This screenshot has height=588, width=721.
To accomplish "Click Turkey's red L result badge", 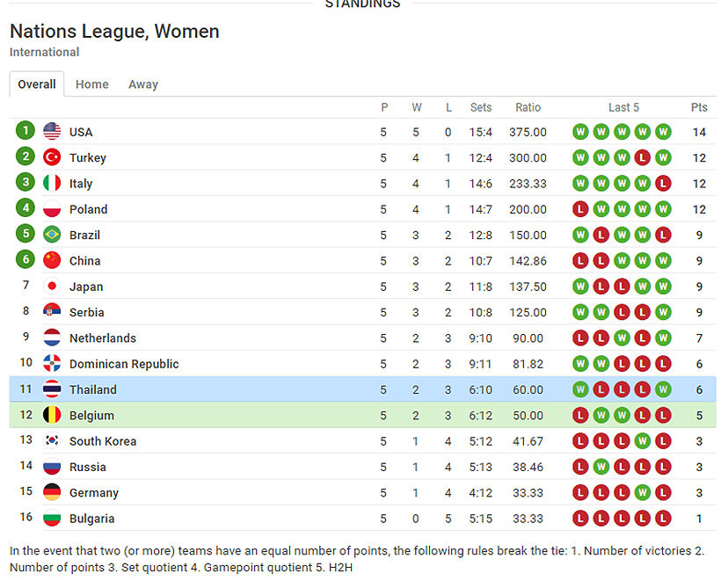I will (643, 158).
